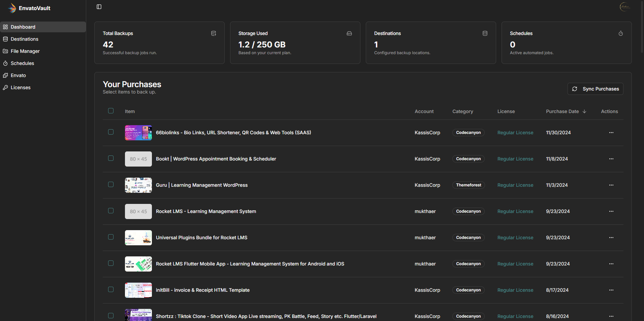Check the Shortzz Tiktok Clone checkbox
The height and width of the screenshot is (321, 644).
tap(111, 316)
